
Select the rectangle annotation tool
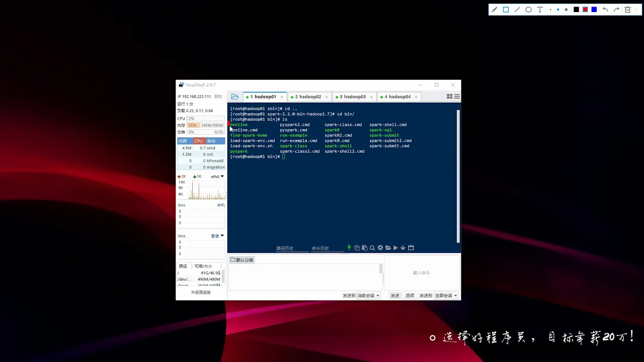(506, 10)
